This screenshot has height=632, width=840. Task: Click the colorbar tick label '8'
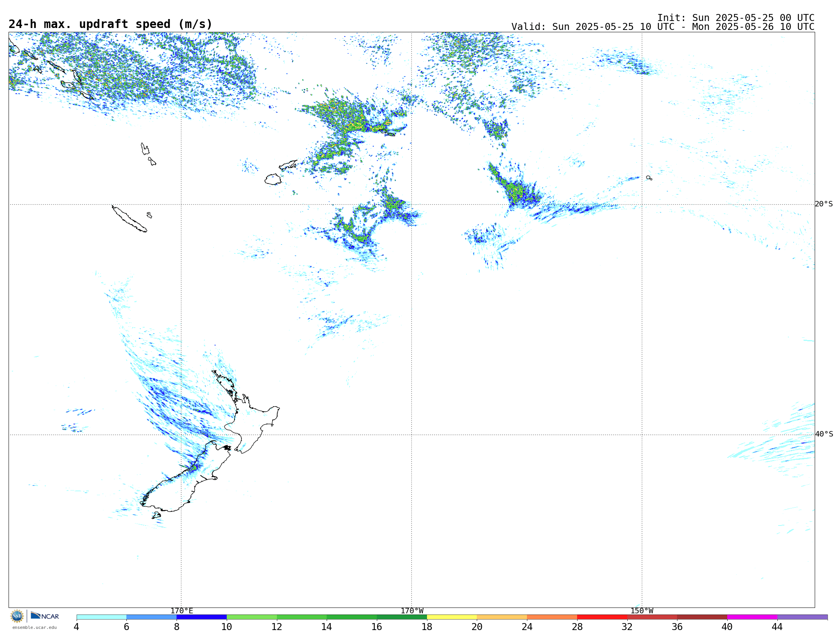click(x=177, y=627)
